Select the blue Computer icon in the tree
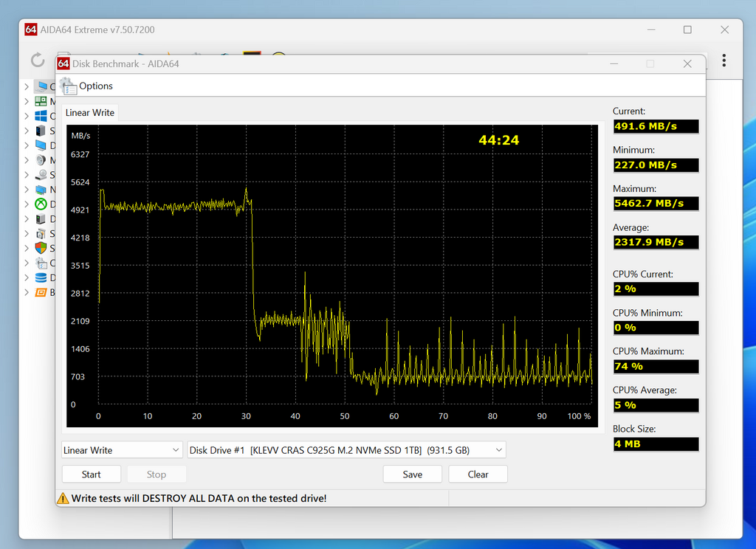The image size is (756, 549). pos(42,87)
